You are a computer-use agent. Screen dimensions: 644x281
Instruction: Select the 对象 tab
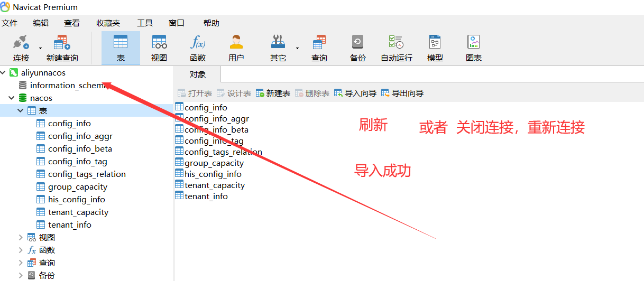198,74
